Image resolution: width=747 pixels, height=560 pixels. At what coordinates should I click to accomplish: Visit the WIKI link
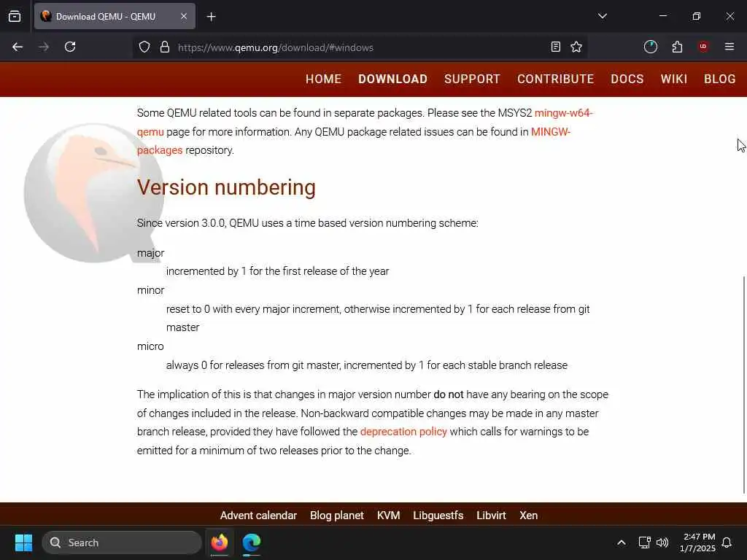coord(673,79)
